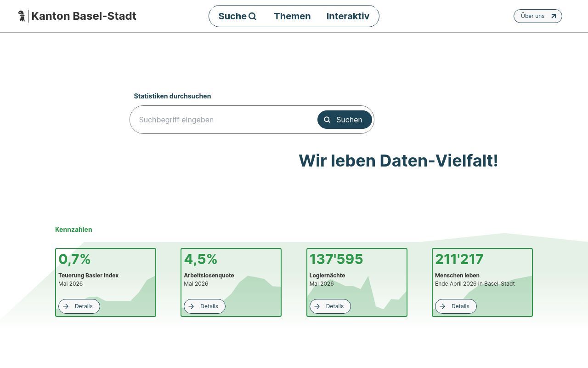This screenshot has width=588, height=368.
Task: Go to Kanton Basel-Stadt home link
Action: [x=77, y=16]
